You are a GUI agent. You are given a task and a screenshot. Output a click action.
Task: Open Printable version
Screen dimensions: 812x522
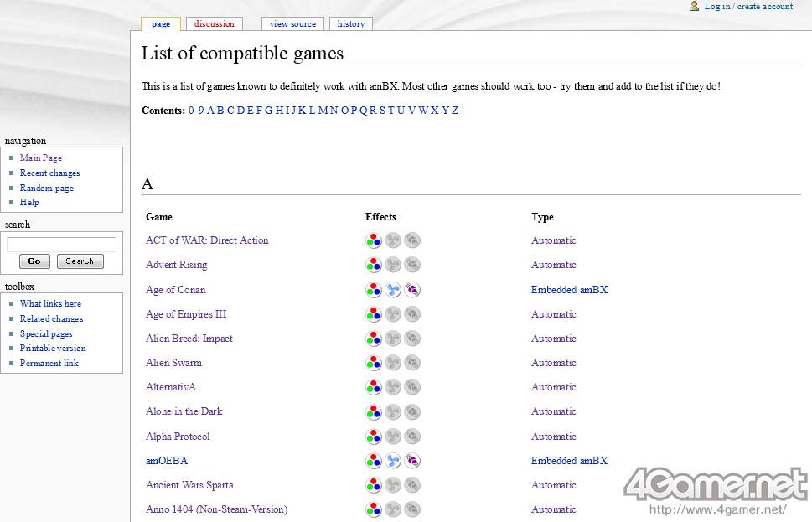pyautogui.click(x=53, y=348)
